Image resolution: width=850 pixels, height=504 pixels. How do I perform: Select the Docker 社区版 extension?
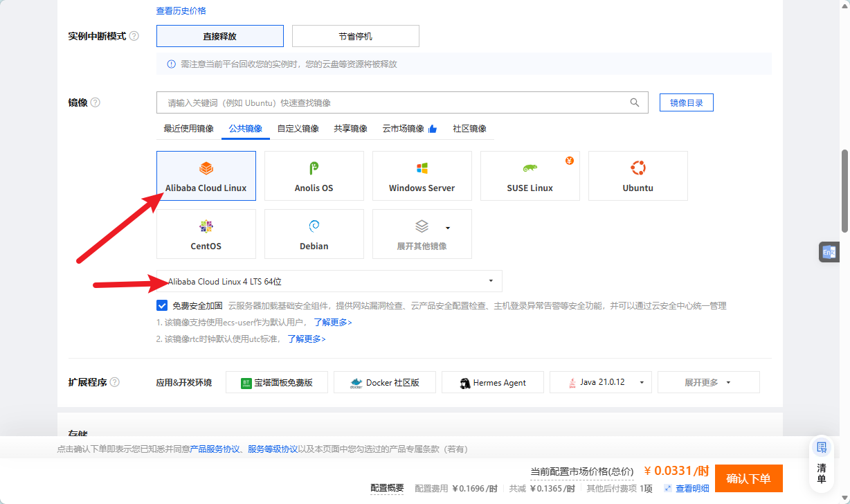385,382
